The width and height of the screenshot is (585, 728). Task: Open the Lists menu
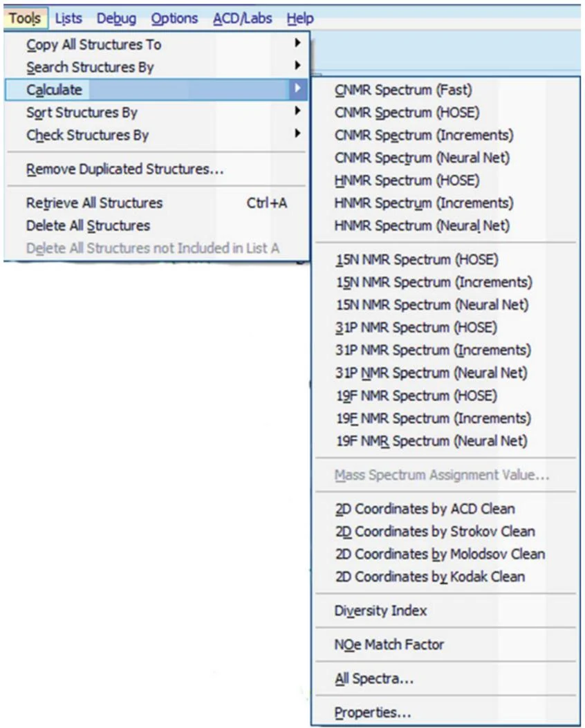68,19
